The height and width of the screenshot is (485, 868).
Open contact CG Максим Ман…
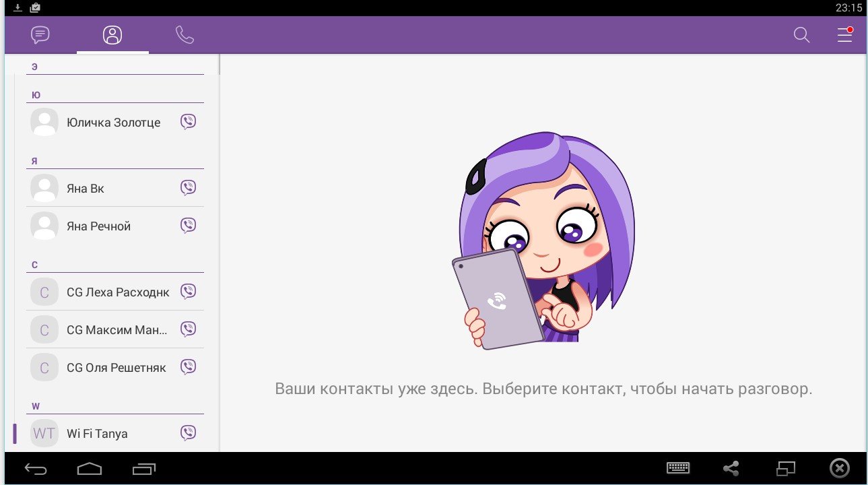[x=116, y=330]
